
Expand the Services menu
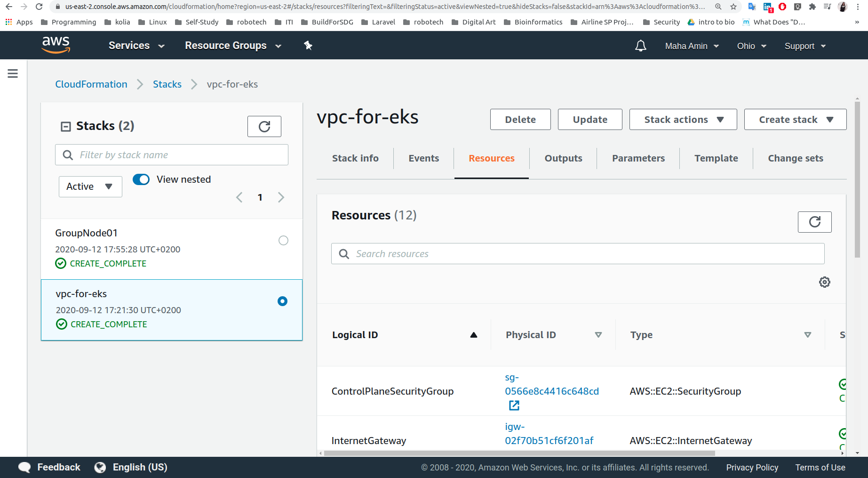pos(136,46)
